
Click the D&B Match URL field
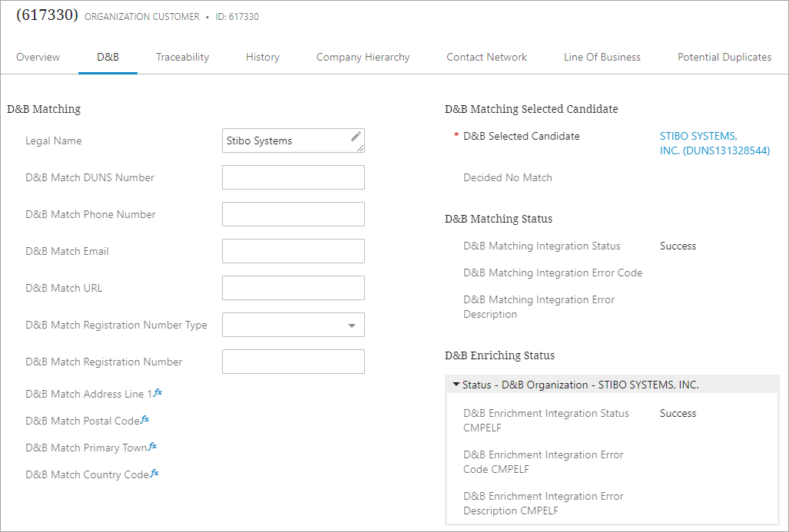293,288
